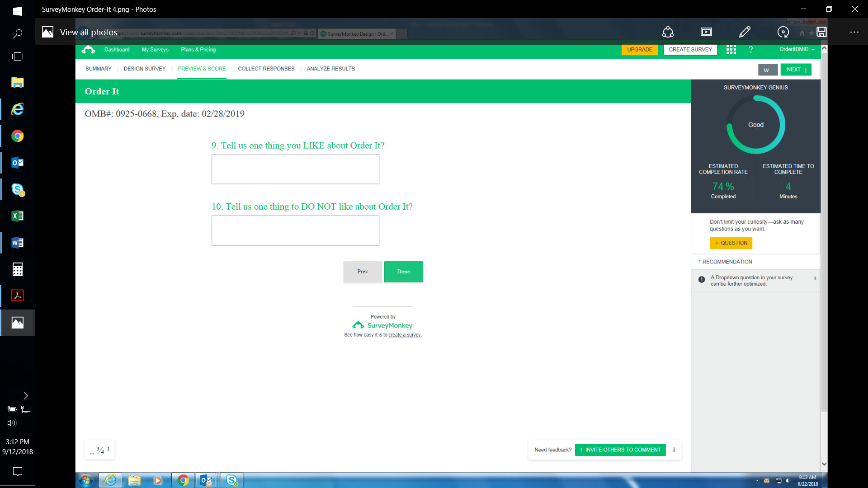
Task: Click the Rotate image icon
Action: pos(783,32)
